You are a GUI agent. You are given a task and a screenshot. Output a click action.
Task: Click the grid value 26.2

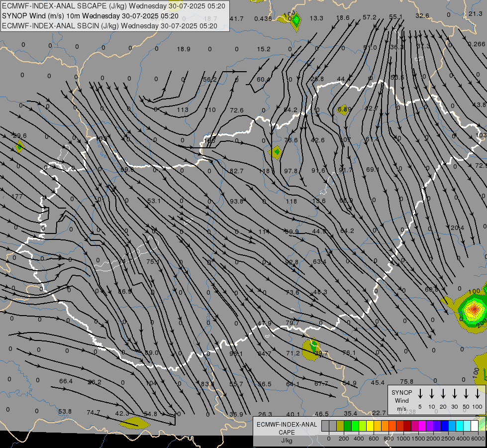point(95,382)
